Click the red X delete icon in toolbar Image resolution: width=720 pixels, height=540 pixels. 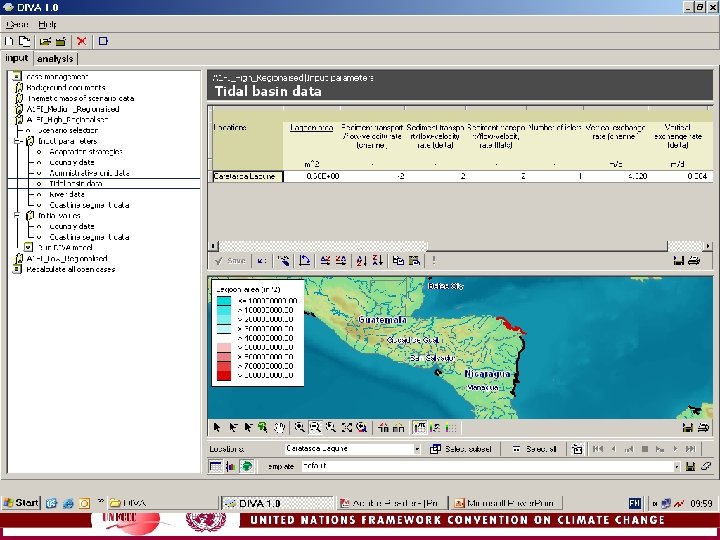(x=82, y=41)
